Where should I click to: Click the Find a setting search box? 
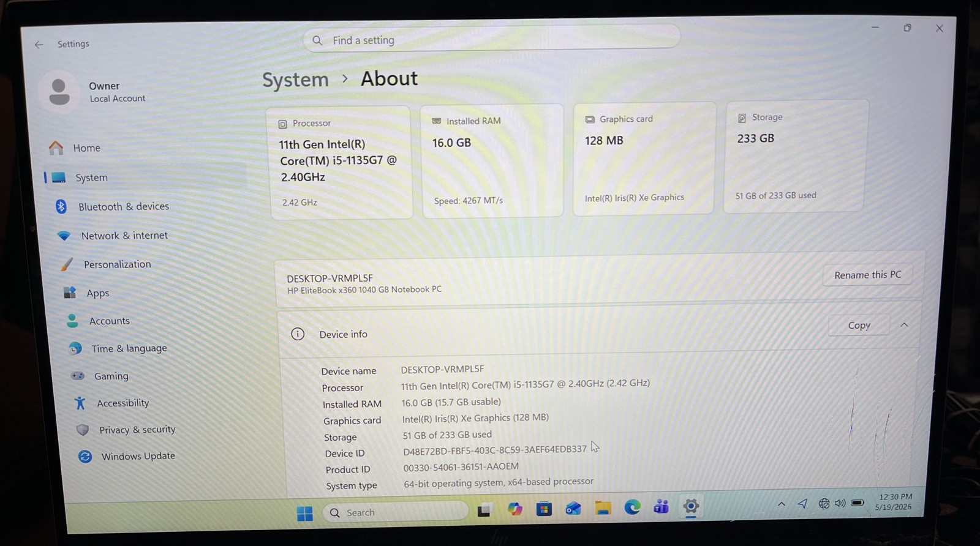point(491,39)
